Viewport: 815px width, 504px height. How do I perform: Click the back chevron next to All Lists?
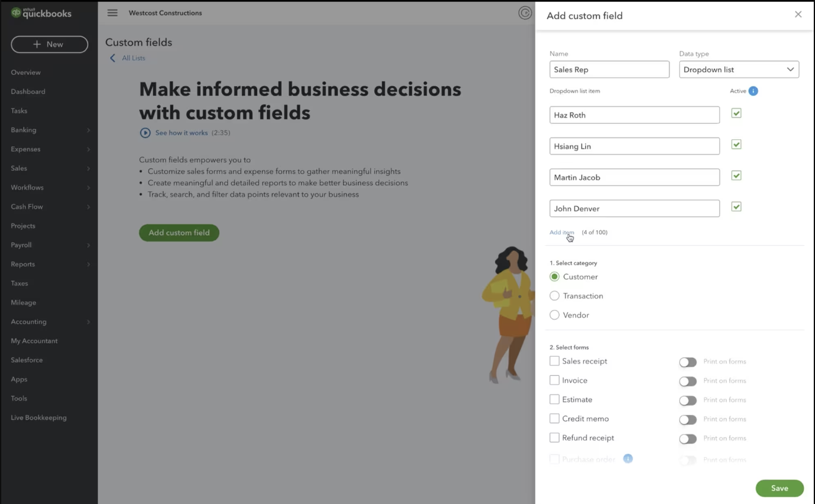(x=113, y=58)
